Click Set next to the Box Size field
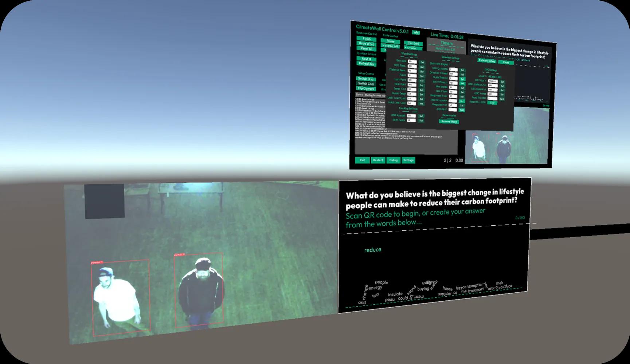The image size is (630, 364). pos(422,62)
